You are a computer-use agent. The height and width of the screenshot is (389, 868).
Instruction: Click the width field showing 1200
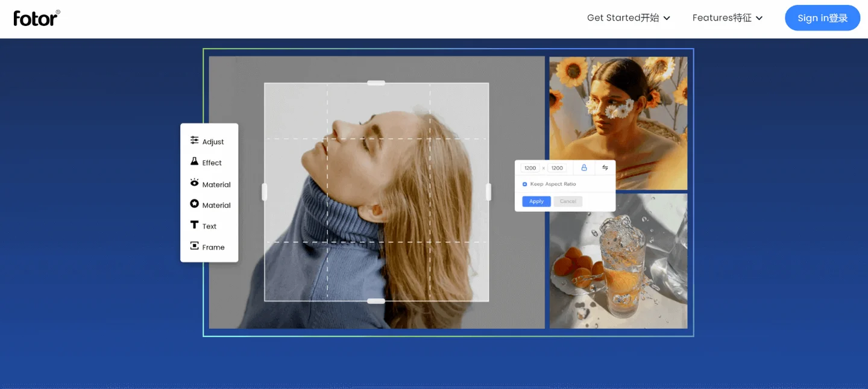pyautogui.click(x=530, y=168)
